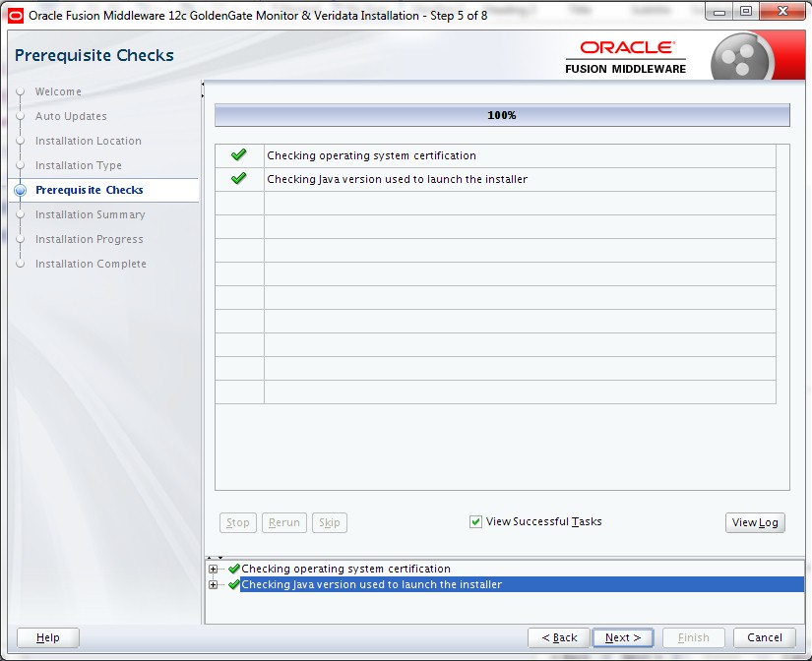The height and width of the screenshot is (661, 812).
Task: Click the Installation Complete step bullet
Action: (21, 264)
